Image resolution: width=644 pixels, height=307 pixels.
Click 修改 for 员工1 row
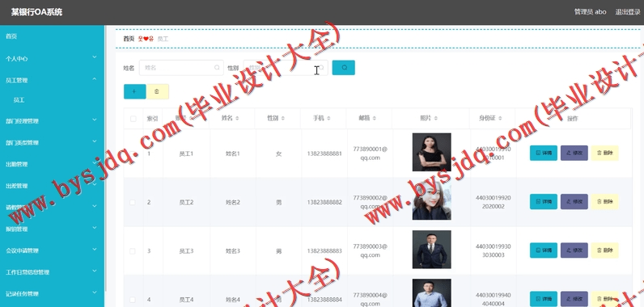(x=574, y=153)
